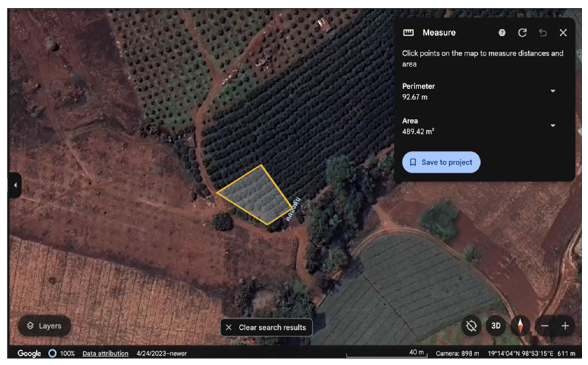This screenshot has height=365, width=588.
Task: Open the Data attribution link
Action: [x=105, y=353]
